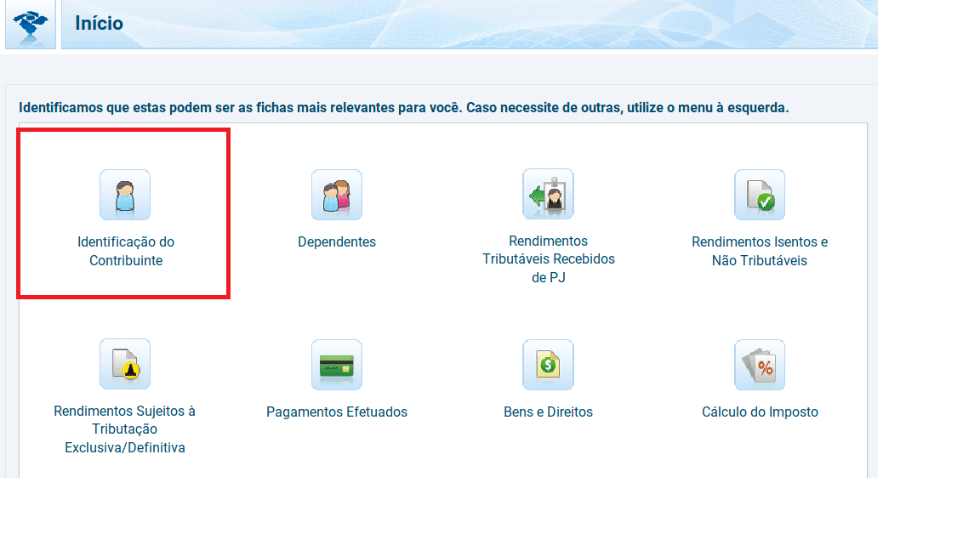Click the "Pagamentos Efetuados" text label
Image resolution: width=980 pixels, height=551 pixels.
click(337, 412)
